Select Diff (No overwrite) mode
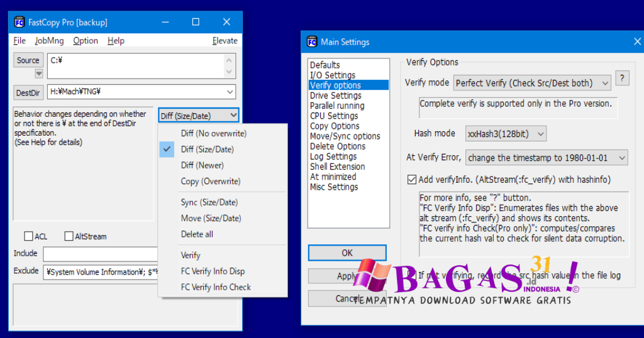The image size is (644, 338). point(214,133)
